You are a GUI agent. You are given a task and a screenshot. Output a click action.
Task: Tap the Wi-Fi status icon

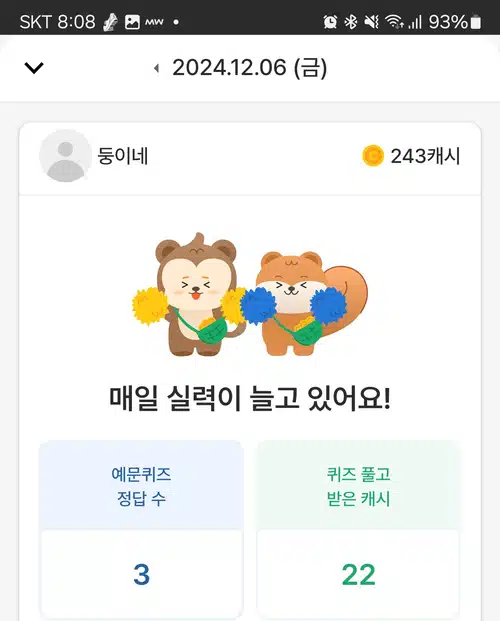tap(394, 21)
